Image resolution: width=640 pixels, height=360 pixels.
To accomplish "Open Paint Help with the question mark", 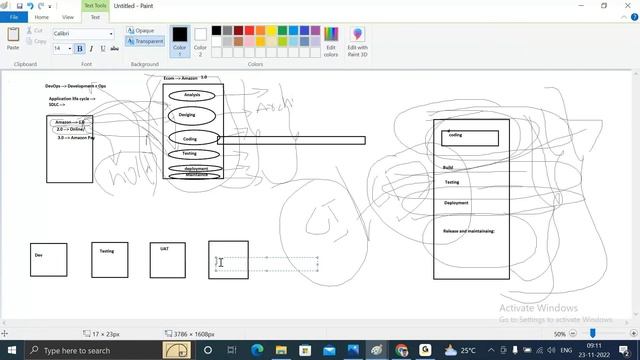I will click(634, 17).
